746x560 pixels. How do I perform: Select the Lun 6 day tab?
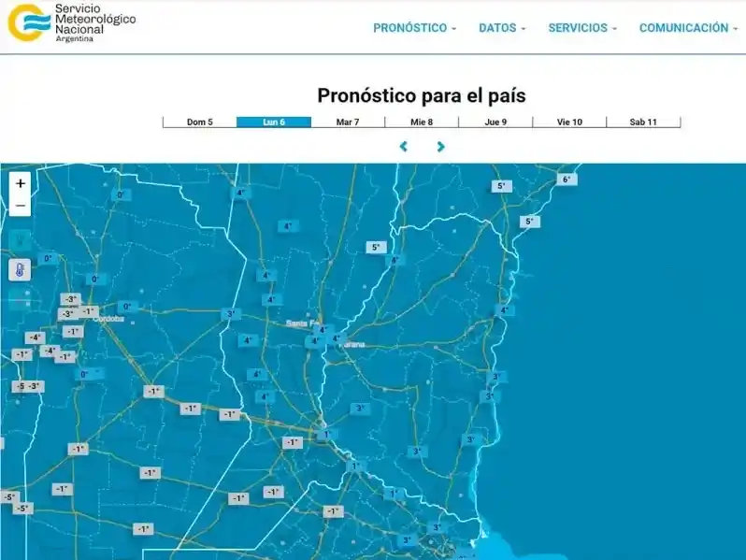tap(274, 122)
